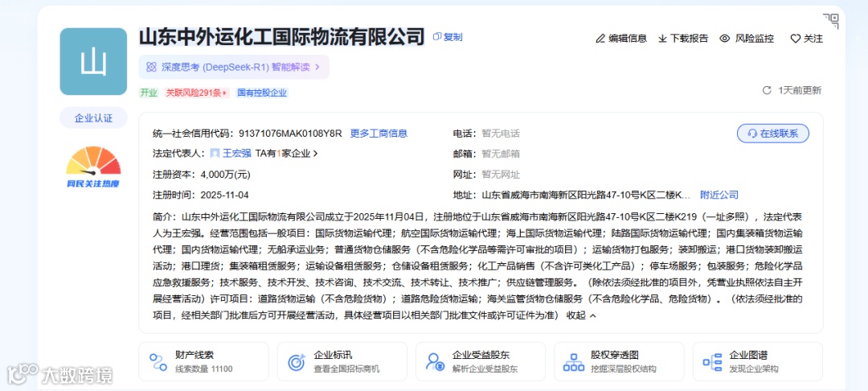Open legal representative 王宏强 link
The width and height of the screenshot is (868, 391).
point(237,154)
